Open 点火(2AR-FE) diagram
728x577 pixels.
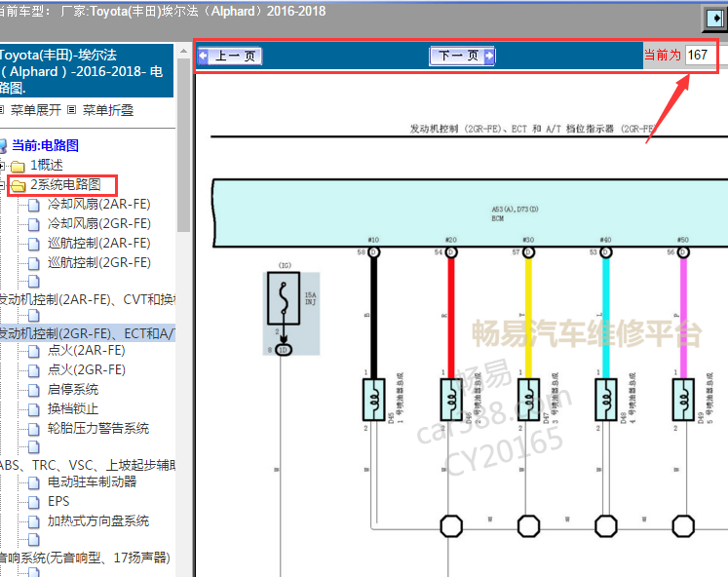[87, 351]
